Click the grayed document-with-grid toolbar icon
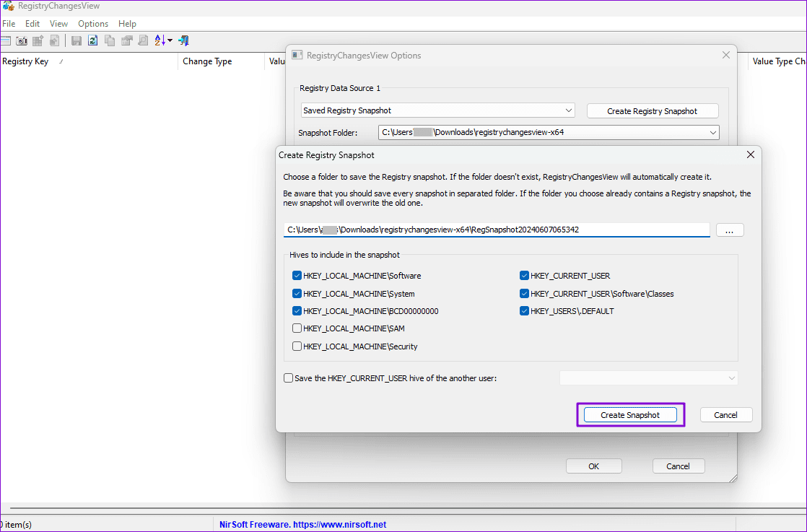The height and width of the screenshot is (532, 807). tap(55, 40)
